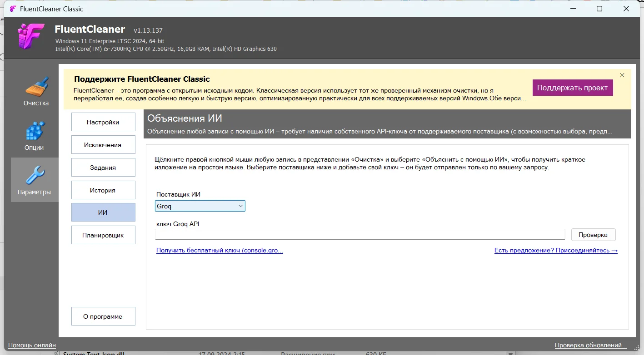Expand the Поставщик ИИ dropdown showing Groq
This screenshot has height=355, width=644.
point(200,206)
